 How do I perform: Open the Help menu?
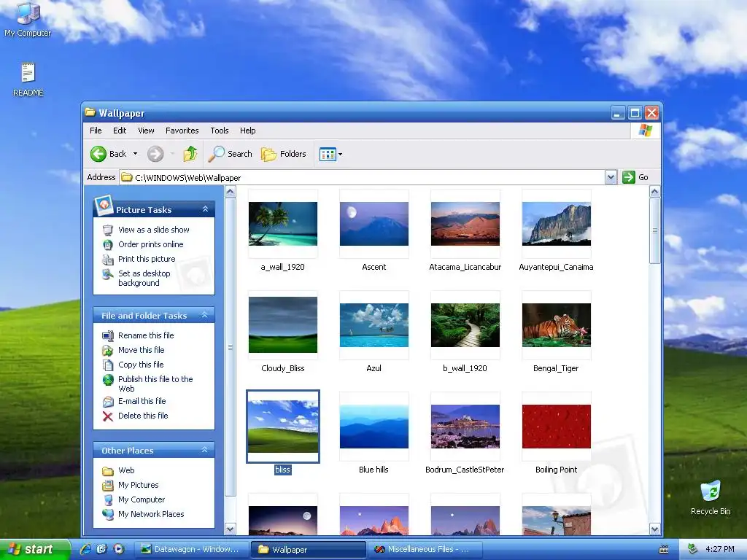[x=247, y=131]
